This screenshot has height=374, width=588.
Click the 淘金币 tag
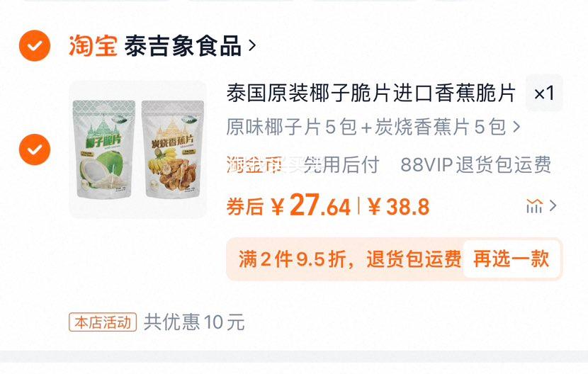pyautogui.click(x=254, y=165)
